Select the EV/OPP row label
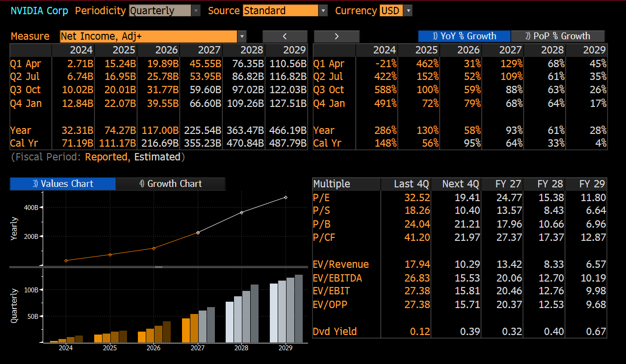The image size is (626, 364). click(x=331, y=305)
